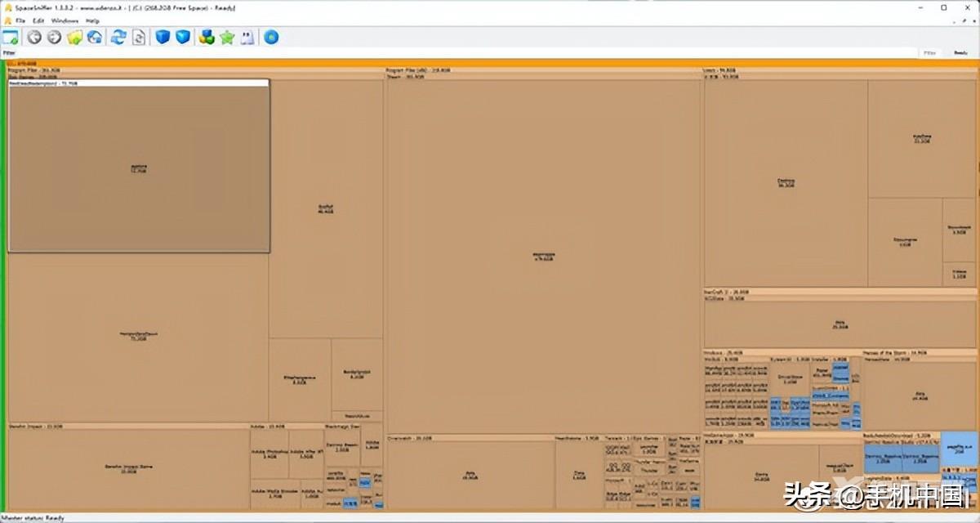Go forward to next view
Screen dimensions: 980x523
point(54,37)
